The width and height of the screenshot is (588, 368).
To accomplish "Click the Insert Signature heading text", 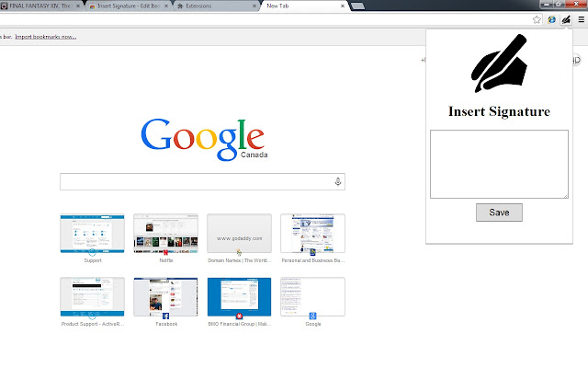I will [499, 111].
